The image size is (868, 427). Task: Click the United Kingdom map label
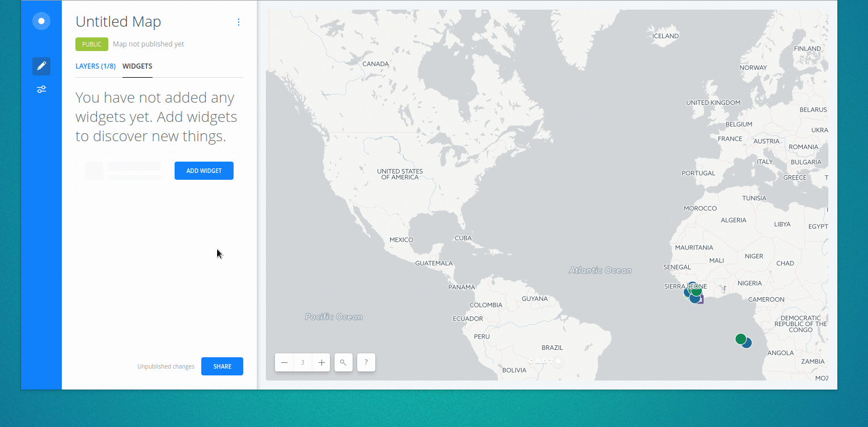(x=713, y=103)
